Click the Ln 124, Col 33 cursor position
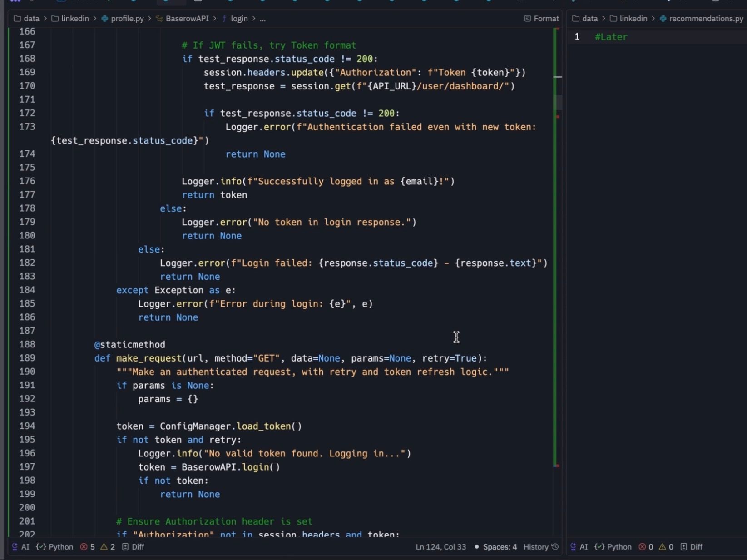This screenshot has width=747, height=560. 441,547
